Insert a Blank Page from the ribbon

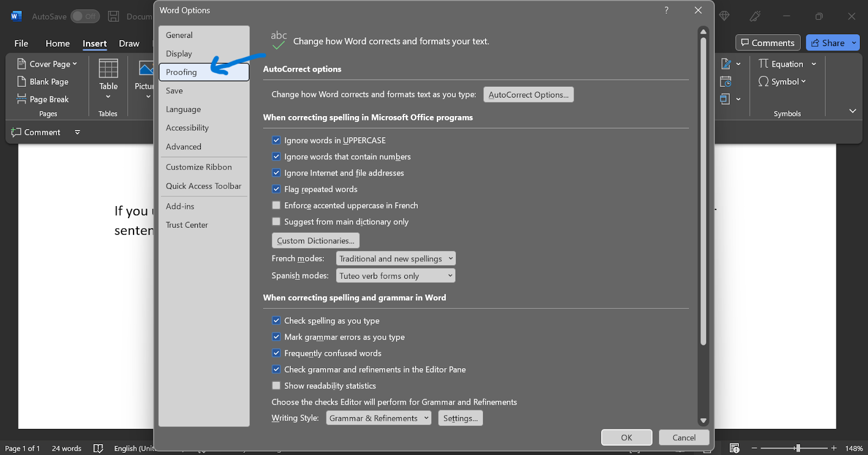(x=43, y=82)
